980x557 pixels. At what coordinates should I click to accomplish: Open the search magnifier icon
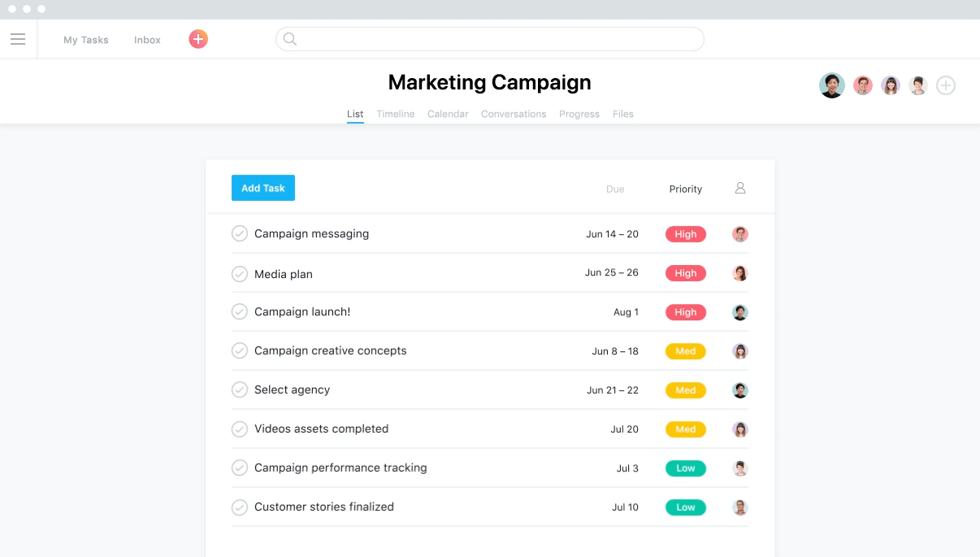(289, 38)
